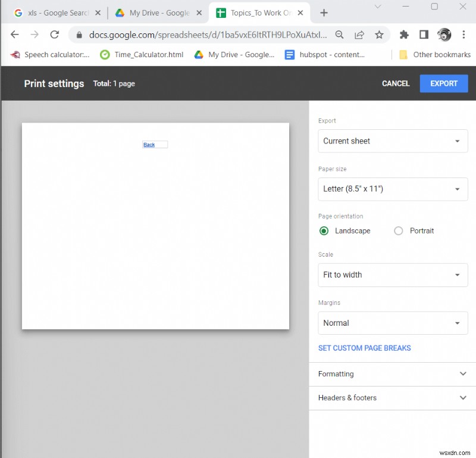This screenshot has width=476, height=458.
Task: Open the Margins Normal dropdown
Action: coord(393,323)
